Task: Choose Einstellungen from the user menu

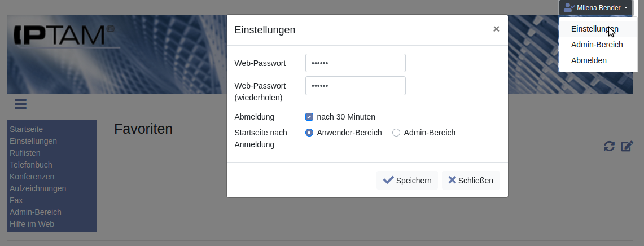Action: tap(594, 29)
